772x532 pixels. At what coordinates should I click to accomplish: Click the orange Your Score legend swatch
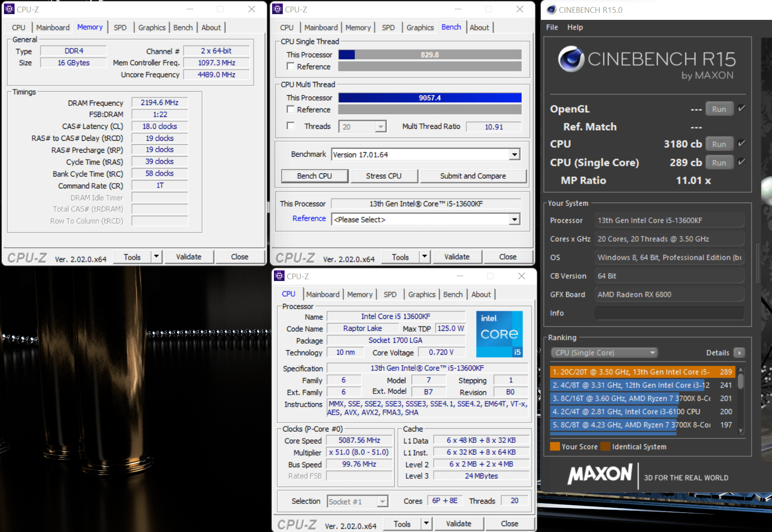click(x=555, y=446)
